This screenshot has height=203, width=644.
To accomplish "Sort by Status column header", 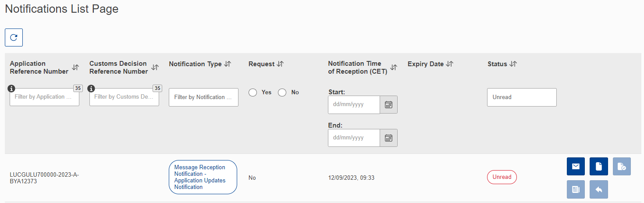I will click(513, 64).
